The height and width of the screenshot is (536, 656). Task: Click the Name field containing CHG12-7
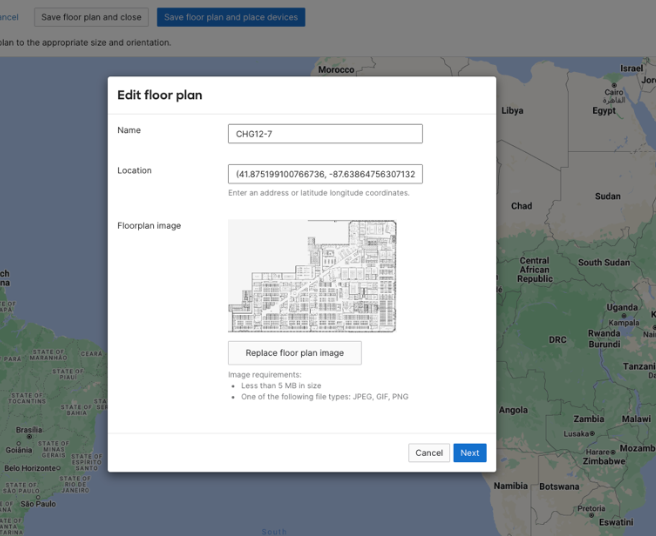pyautogui.click(x=325, y=134)
